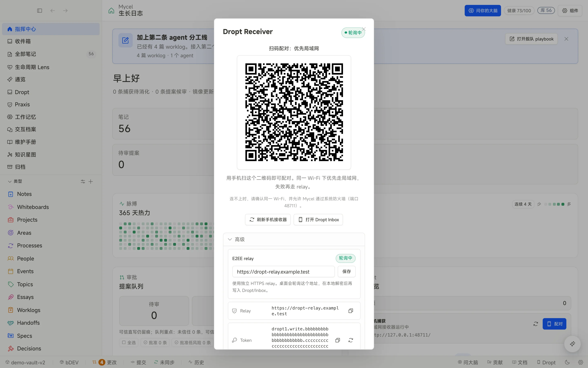
Task: Select Areas type
Action: tap(51, 233)
